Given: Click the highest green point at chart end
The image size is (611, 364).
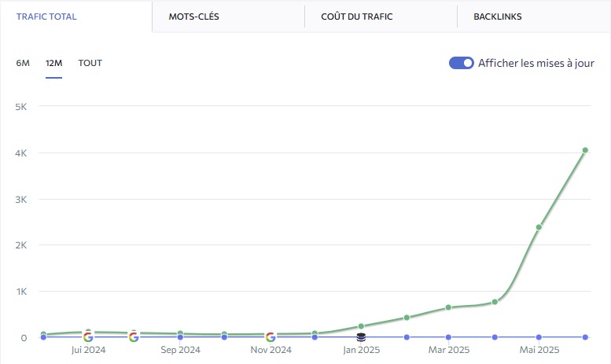Looking at the screenshot, I should coord(585,150).
